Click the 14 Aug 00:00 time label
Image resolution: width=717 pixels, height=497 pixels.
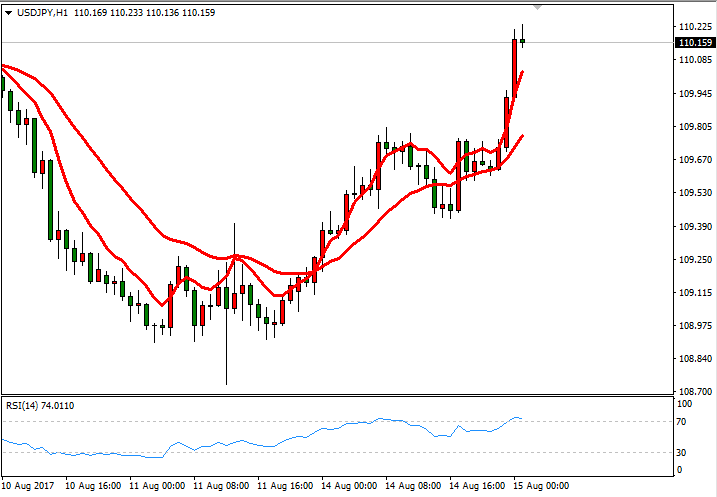pyautogui.click(x=349, y=486)
